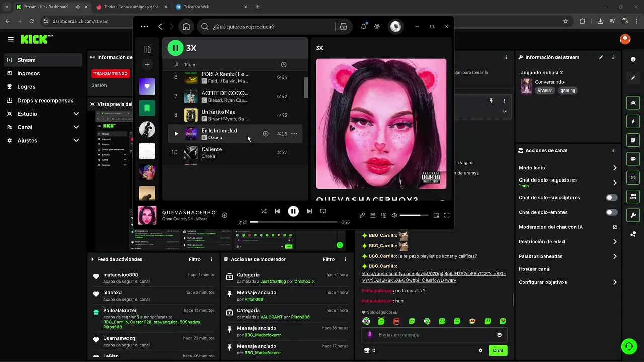Click the album cover art in Spotify
This screenshot has height=362, width=644.
[x=381, y=124]
